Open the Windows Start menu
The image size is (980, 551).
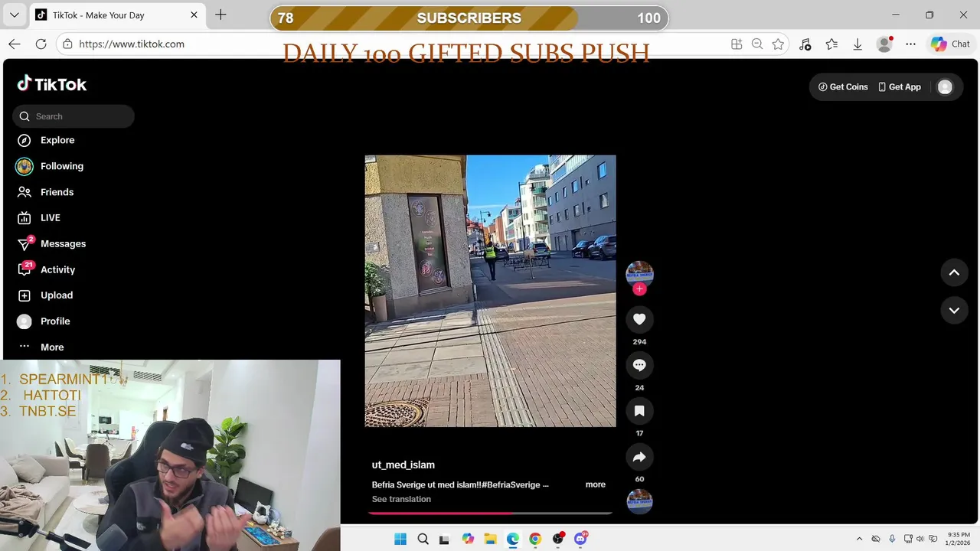pyautogui.click(x=400, y=539)
